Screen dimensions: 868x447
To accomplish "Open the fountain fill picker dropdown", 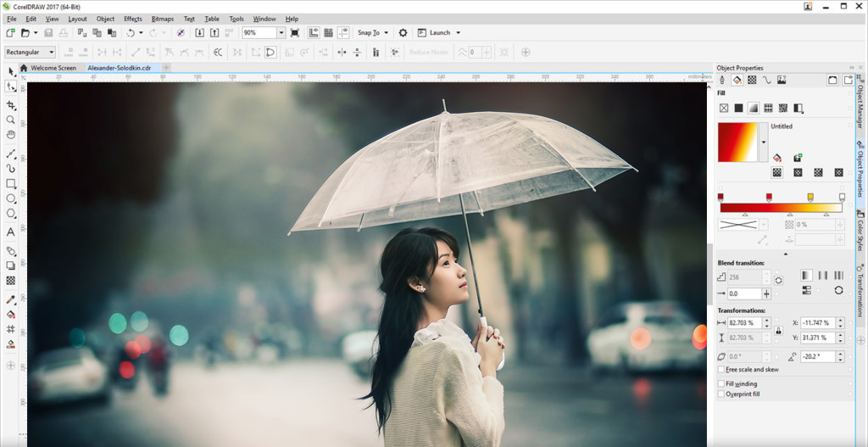I will click(764, 142).
